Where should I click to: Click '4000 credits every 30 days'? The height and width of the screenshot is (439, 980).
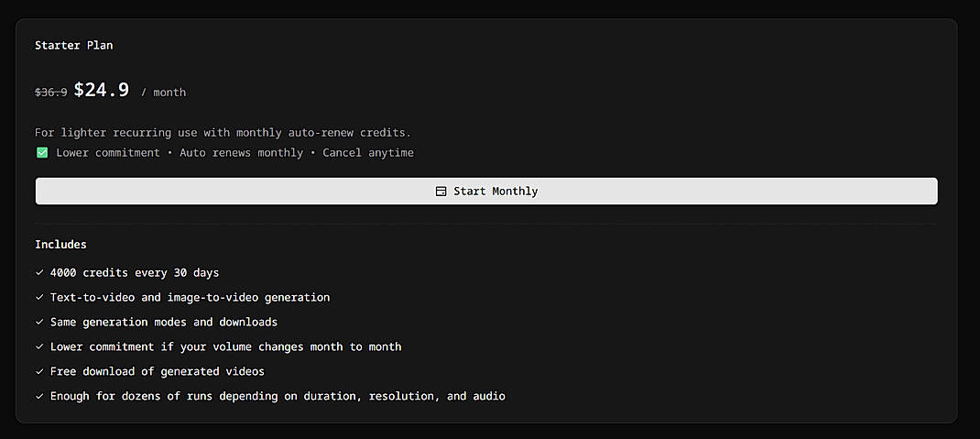point(135,272)
